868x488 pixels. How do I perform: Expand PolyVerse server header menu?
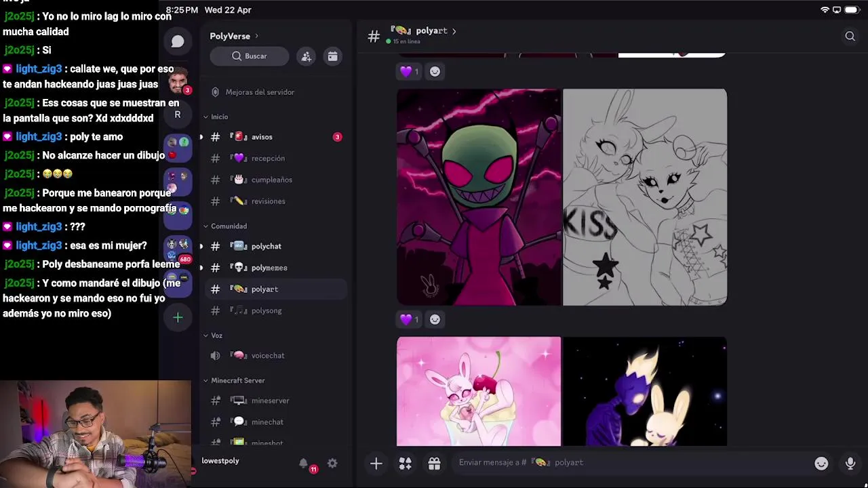234,36
